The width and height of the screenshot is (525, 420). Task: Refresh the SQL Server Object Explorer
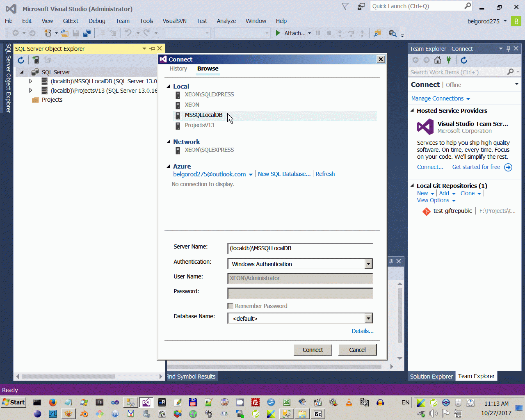coord(21,60)
